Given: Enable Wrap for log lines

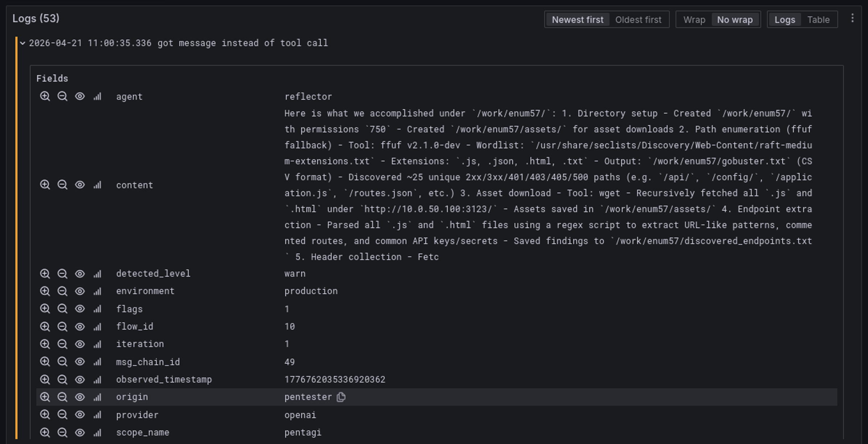Looking at the screenshot, I should click(x=694, y=20).
